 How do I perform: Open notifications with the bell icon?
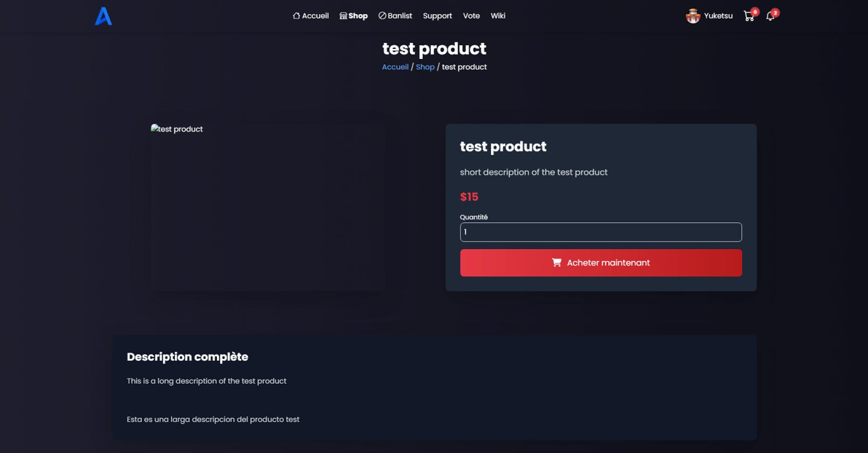coord(770,16)
